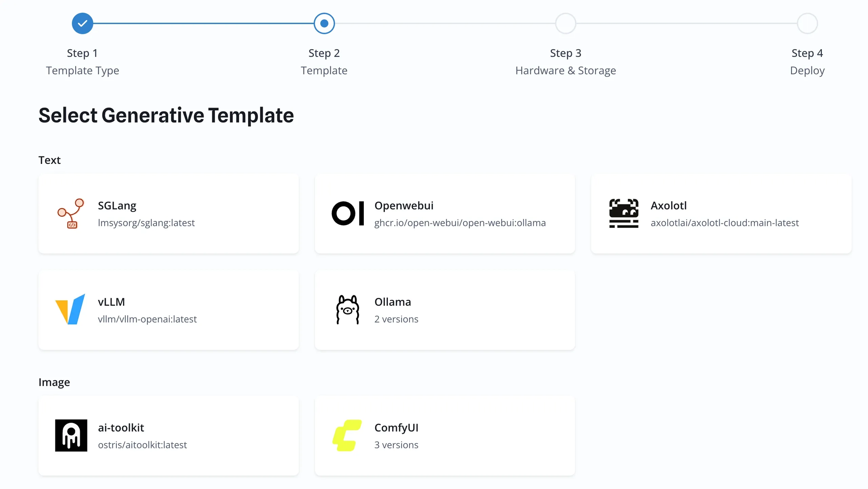The height and width of the screenshot is (489, 868).
Task: Click the "Step 2" text
Action: [x=324, y=53]
